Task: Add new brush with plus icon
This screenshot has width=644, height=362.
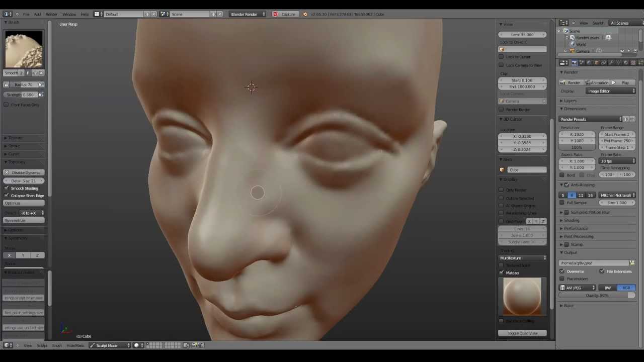Action: tap(35, 73)
